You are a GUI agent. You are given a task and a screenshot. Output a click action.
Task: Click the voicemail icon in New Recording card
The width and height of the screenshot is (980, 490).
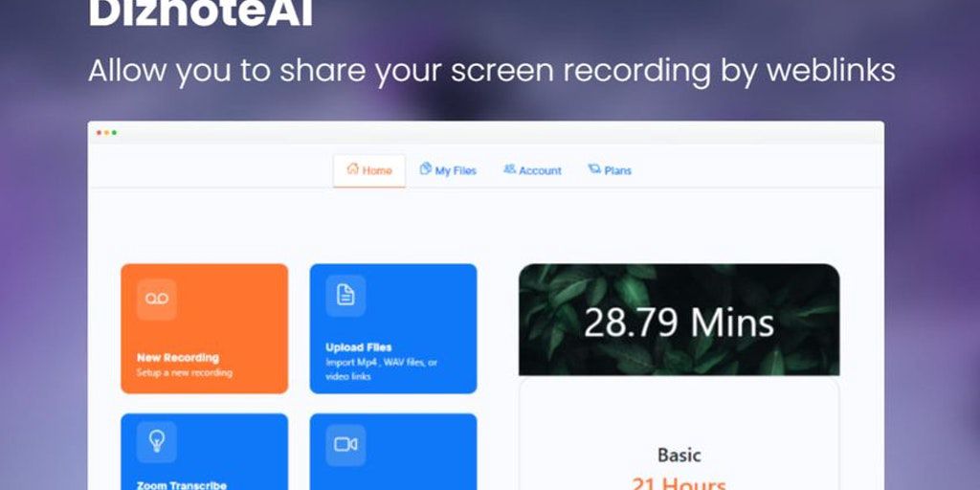point(157,299)
